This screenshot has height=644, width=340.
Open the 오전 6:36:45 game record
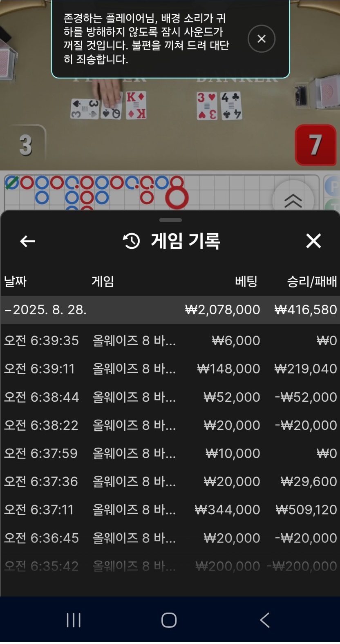click(170, 538)
